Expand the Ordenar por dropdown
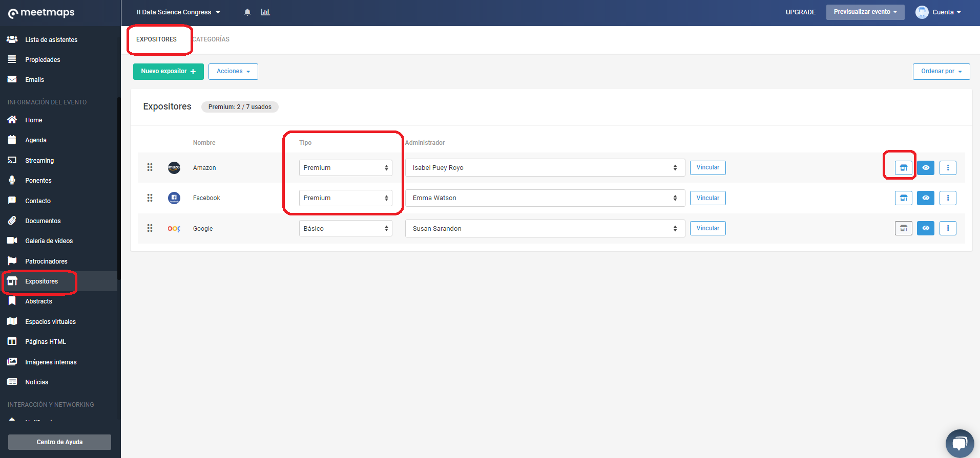The height and width of the screenshot is (458, 980). click(x=941, y=72)
